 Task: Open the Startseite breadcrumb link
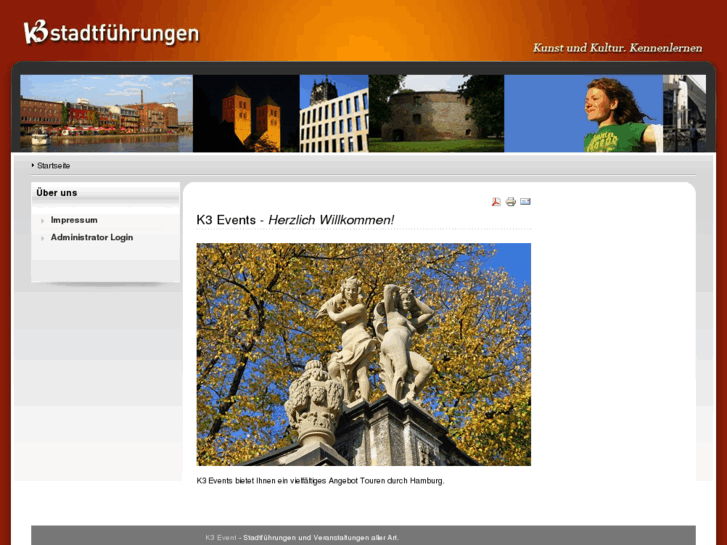click(x=53, y=166)
